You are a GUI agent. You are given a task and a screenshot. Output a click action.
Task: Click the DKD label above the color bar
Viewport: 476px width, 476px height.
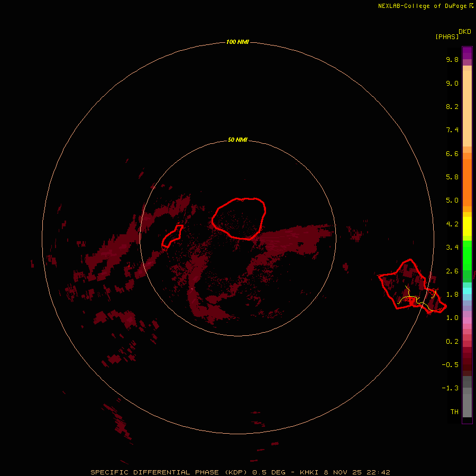pyautogui.click(x=464, y=32)
